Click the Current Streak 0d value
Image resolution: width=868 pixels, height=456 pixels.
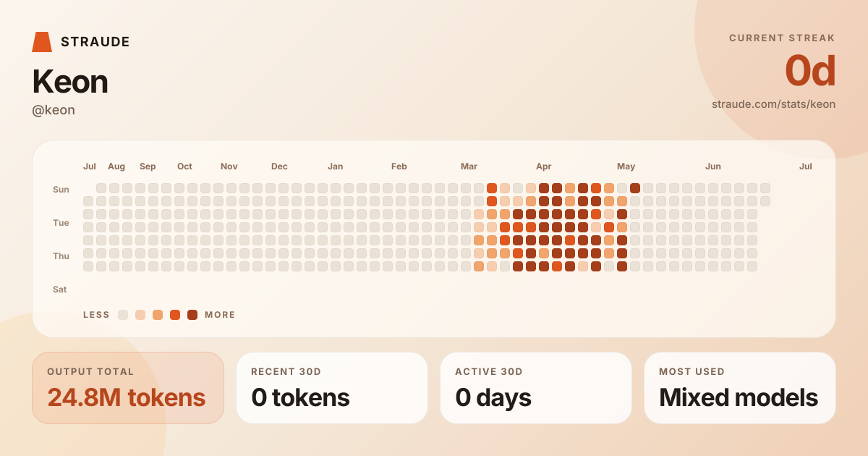tap(810, 71)
